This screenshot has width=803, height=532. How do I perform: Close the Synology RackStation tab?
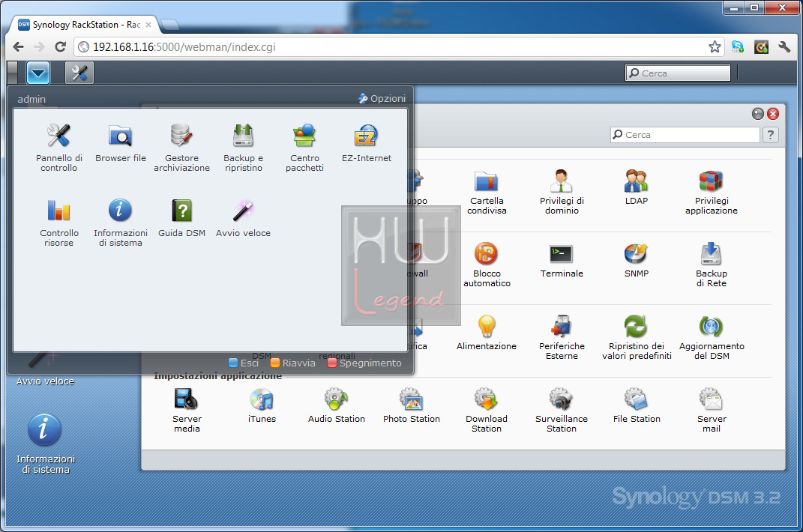[148, 25]
